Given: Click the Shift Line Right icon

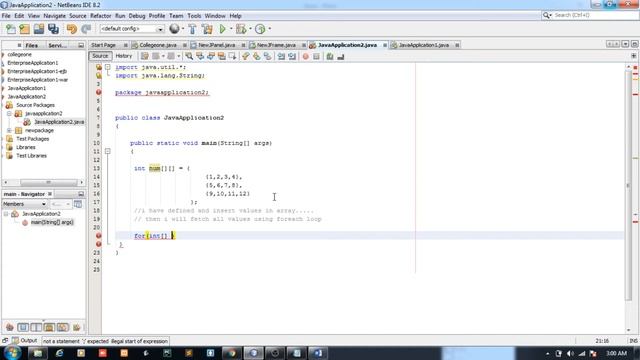Looking at the screenshot, I should click(292, 56).
